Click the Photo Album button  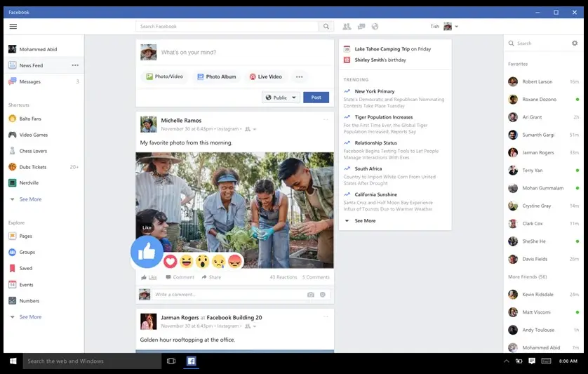(x=216, y=77)
